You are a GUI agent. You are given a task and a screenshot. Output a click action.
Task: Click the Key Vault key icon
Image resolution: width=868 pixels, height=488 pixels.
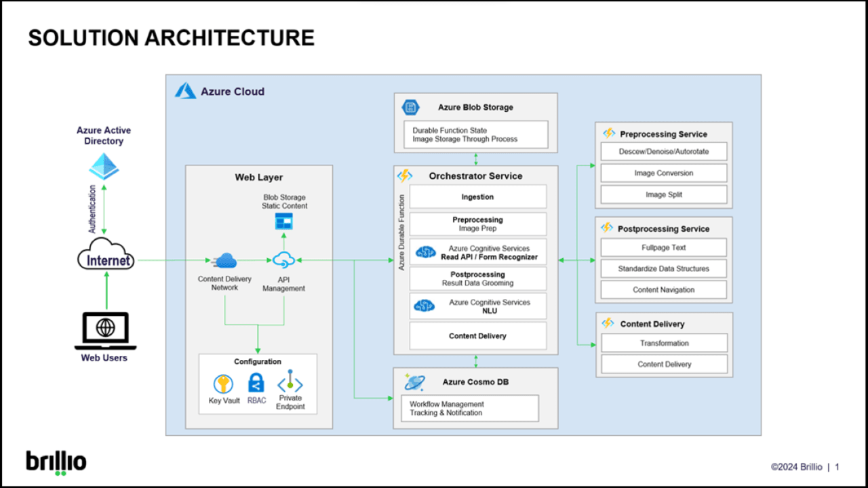pyautogui.click(x=223, y=384)
